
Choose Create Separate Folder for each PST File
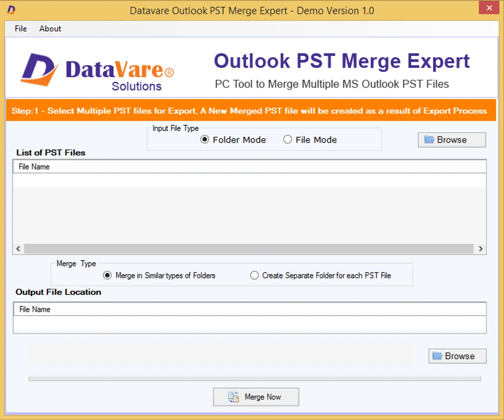point(254,275)
